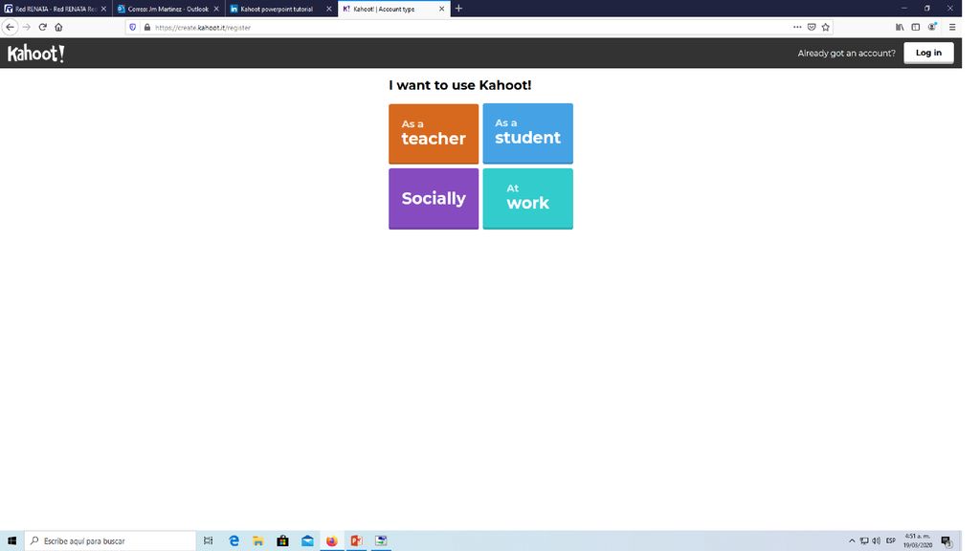This screenshot has width=980, height=551.
Task: Open the Firefox library icon
Action: 900,27
